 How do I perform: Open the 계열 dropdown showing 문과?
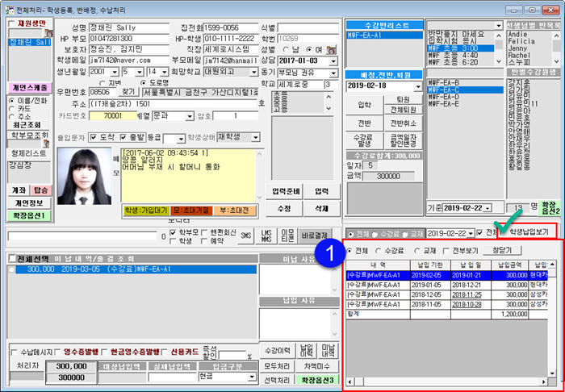coord(190,116)
